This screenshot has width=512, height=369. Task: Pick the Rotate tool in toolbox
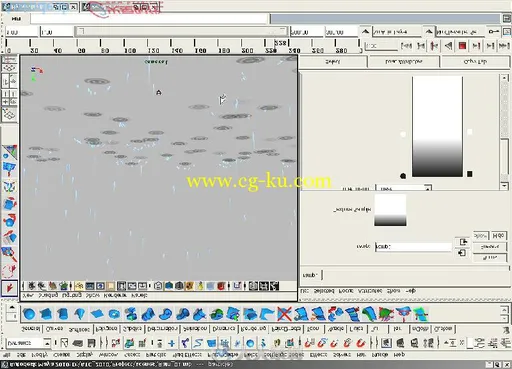[x=9, y=221]
